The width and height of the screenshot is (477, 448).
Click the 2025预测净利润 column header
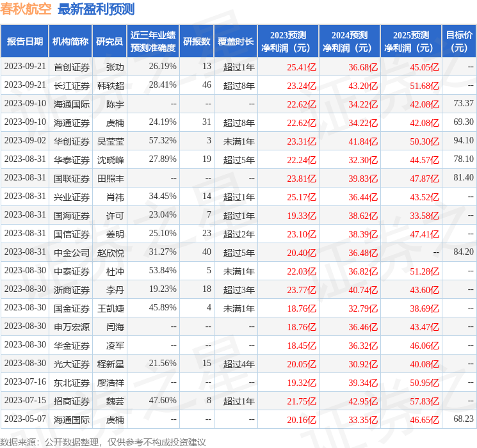pos(411,42)
